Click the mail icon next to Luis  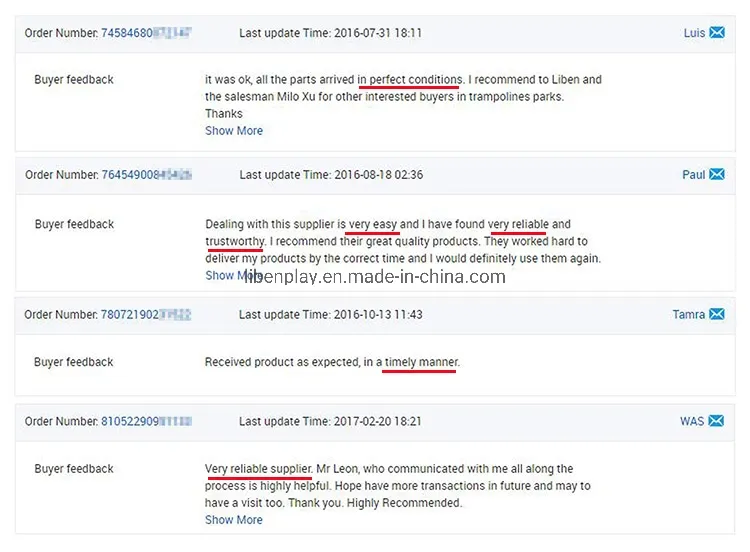[717, 33]
